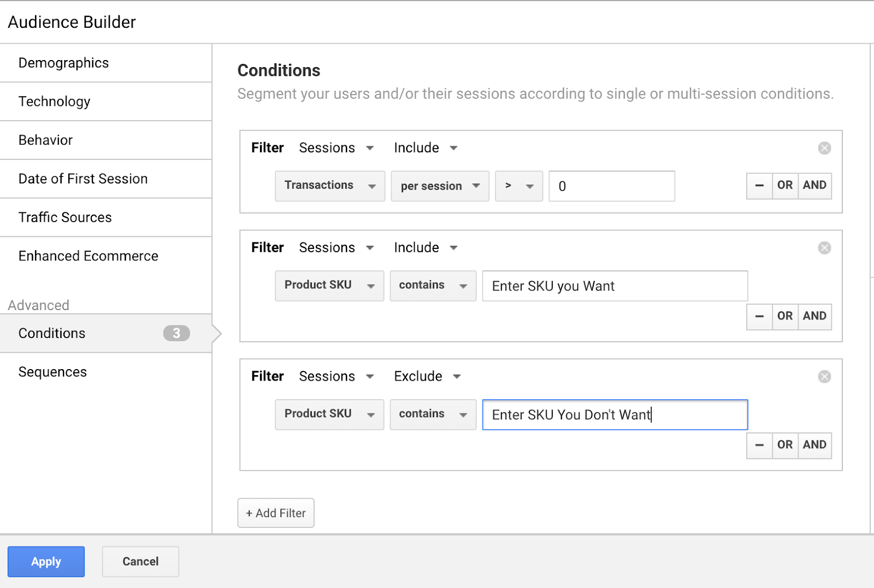Click AND in the Exclude filter

coord(814,446)
